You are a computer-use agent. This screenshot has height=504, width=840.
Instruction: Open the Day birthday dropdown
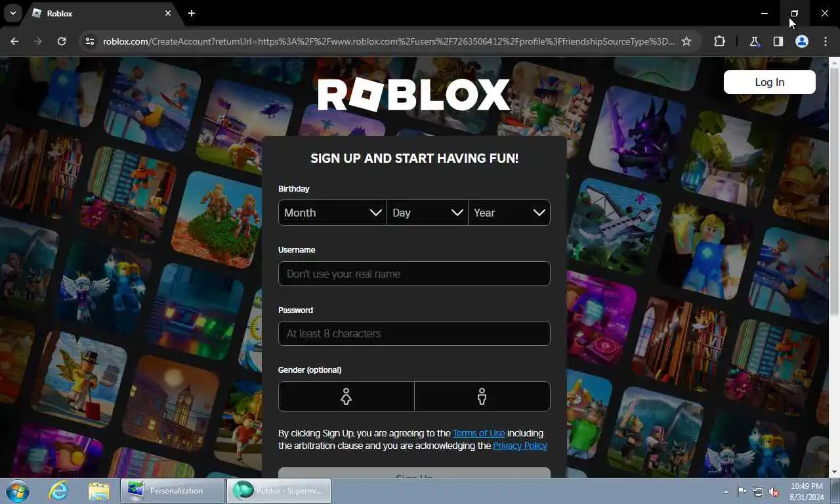coord(427,213)
